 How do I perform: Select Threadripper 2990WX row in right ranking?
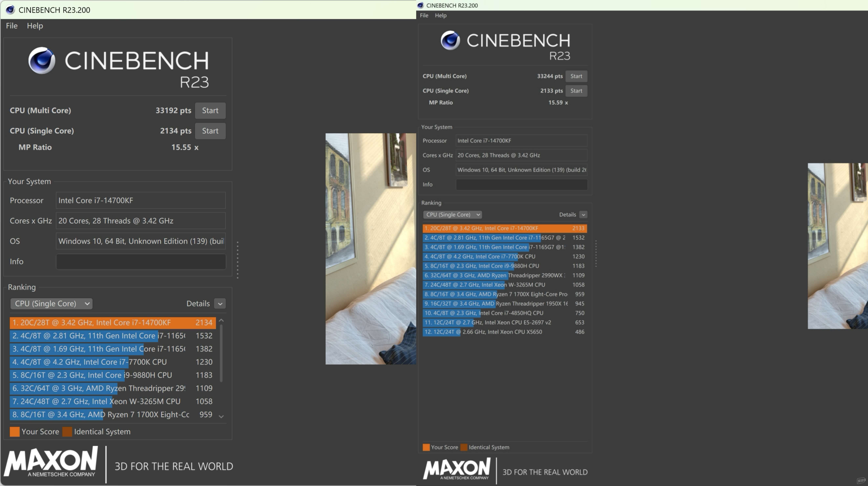[505, 275]
